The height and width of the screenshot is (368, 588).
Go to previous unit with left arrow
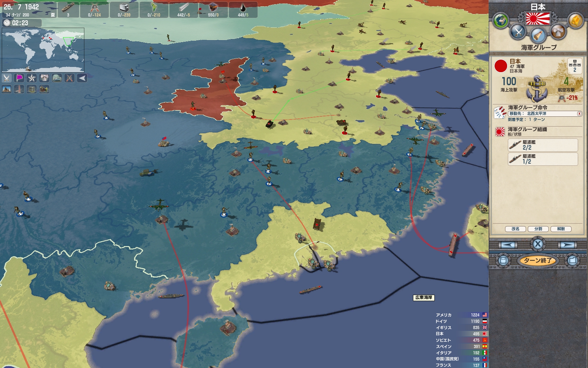(x=507, y=245)
